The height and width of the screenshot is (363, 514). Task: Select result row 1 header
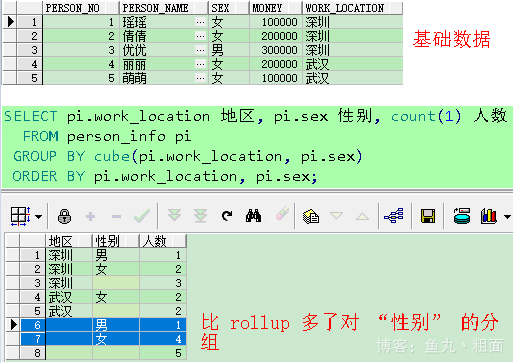click(x=33, y=255)
